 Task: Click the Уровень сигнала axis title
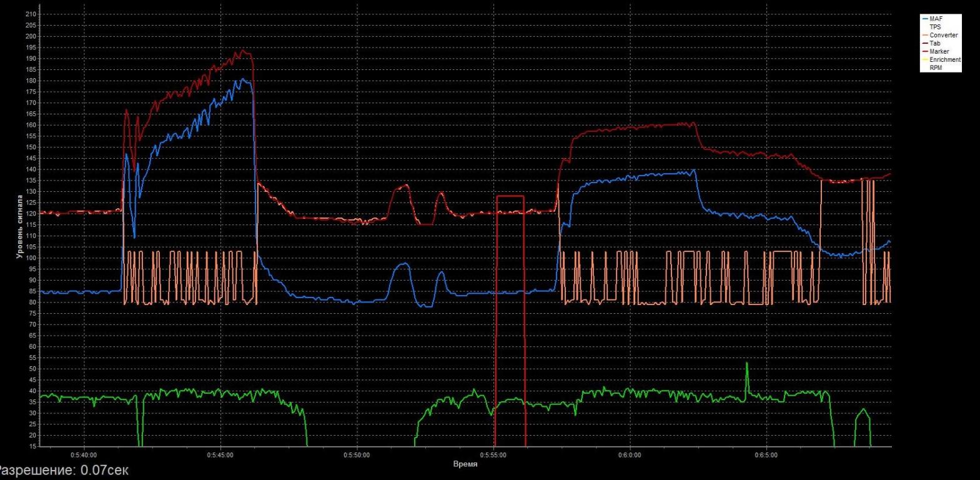coord(20,227)
